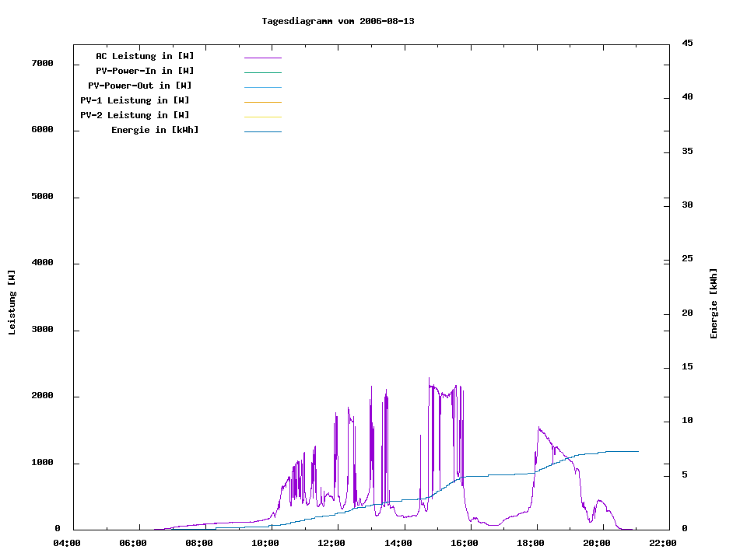The height and width of the screenshot is (560, 747).
Task: Click the PV-2 Leistung in [W] legend text
Action: click(x=135, y=115)
